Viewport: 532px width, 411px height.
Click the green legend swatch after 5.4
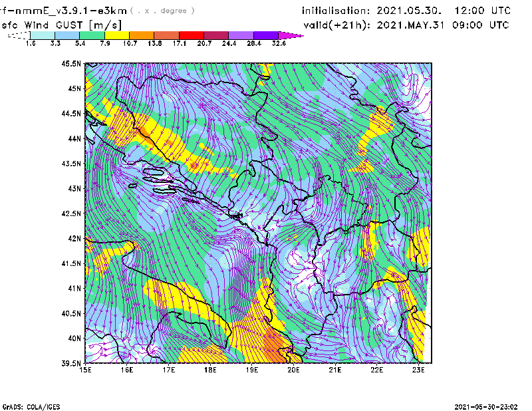(x=92, y=35)
